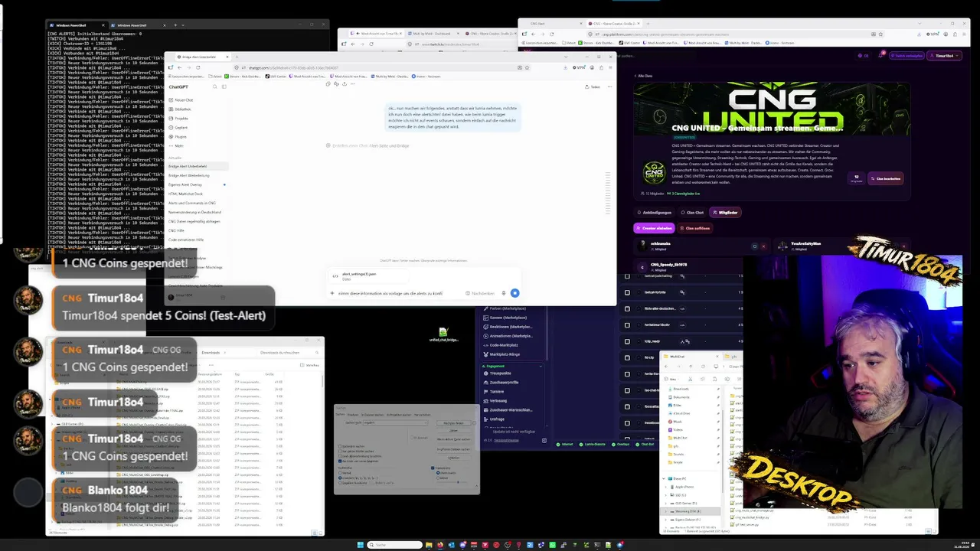Screen dimensions: 980x551
Task: Tick the checkbox for the !clip_ready row
Action: (627, 341)
